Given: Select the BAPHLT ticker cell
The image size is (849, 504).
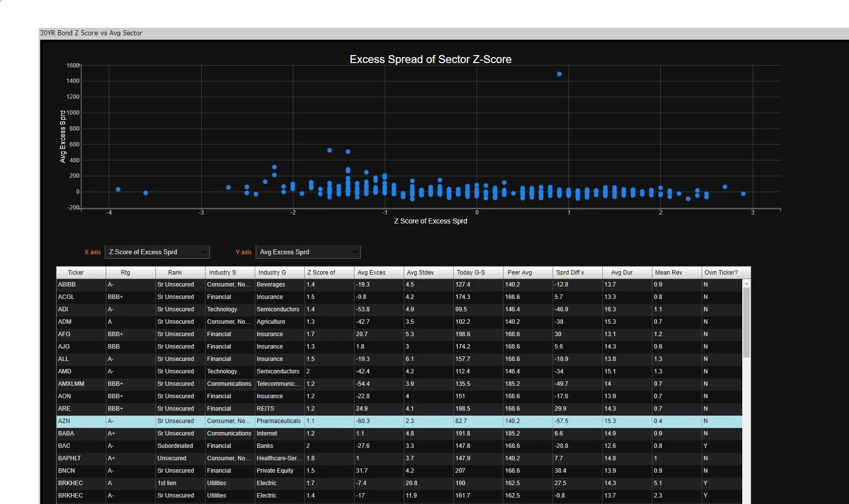Looking at the screenshot, I should click(x=81, y=458).
